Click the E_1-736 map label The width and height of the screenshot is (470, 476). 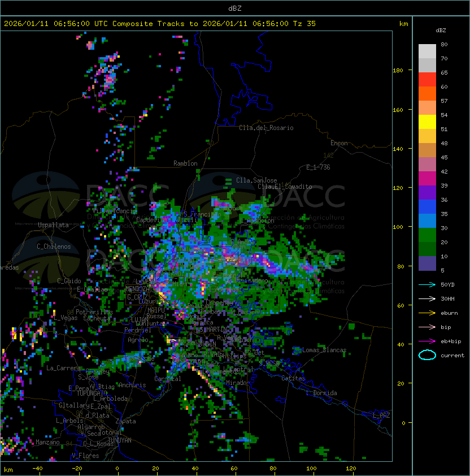pyautogui.click(x=318, y=167)
